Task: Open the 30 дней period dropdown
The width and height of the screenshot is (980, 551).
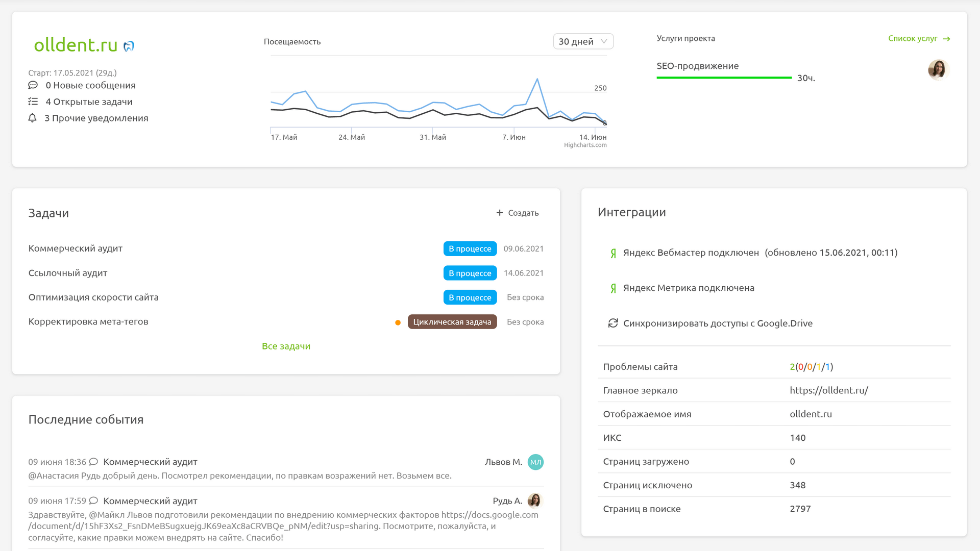Action: click(x=583, y=41)
